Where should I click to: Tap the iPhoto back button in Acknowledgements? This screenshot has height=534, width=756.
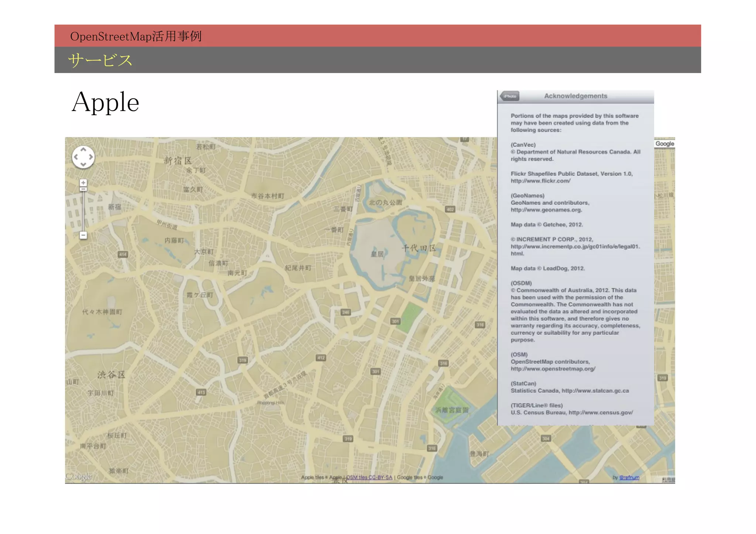pos(510,96)
